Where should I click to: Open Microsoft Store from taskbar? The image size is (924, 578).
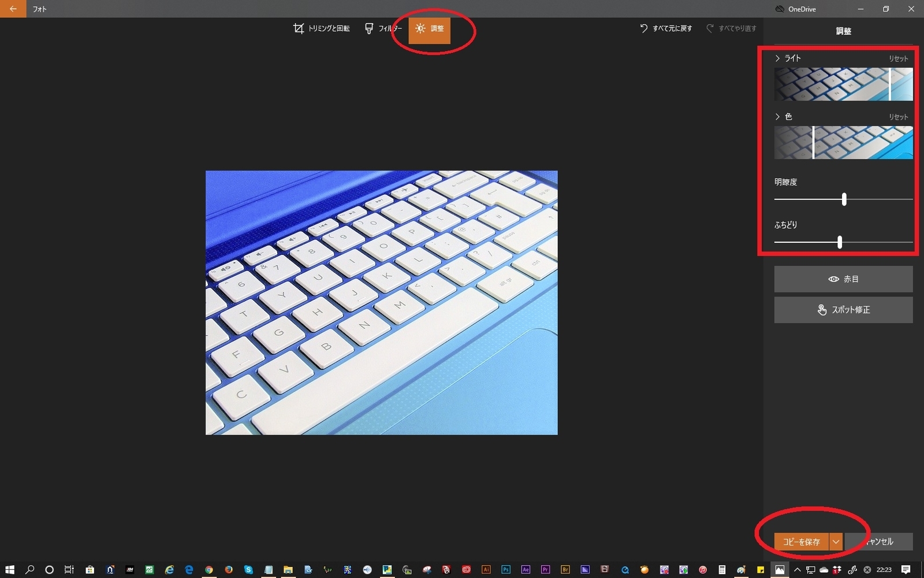tap(90, 570)
